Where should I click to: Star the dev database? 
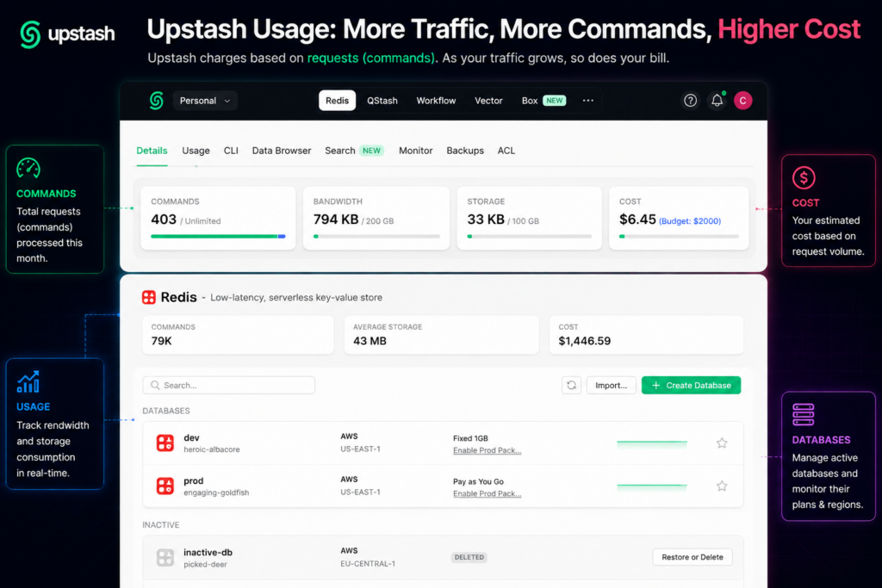point(722,443)
